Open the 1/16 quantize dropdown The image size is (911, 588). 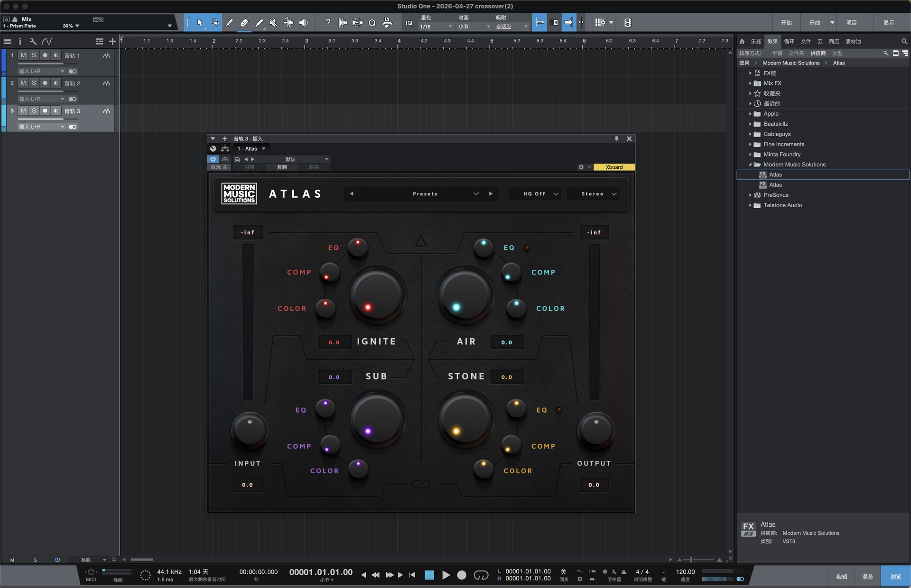[x=436, y=27]
